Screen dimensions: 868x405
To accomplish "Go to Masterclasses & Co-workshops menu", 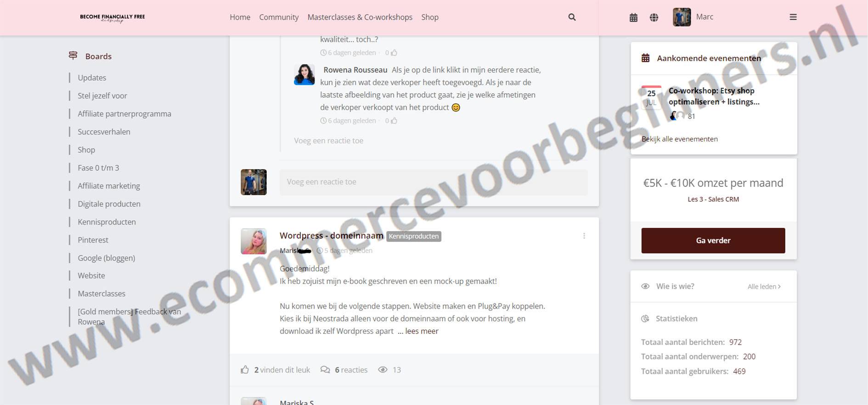I will [x=360, y=17].
